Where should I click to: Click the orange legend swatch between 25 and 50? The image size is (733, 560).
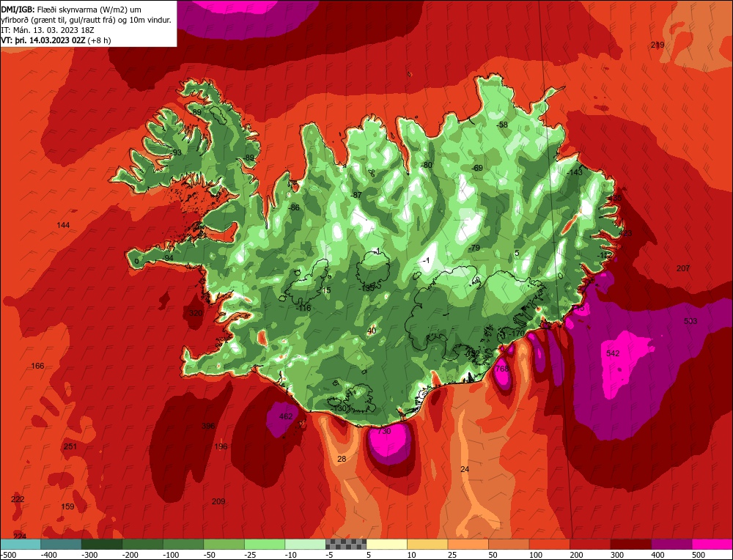coord(468,544)
